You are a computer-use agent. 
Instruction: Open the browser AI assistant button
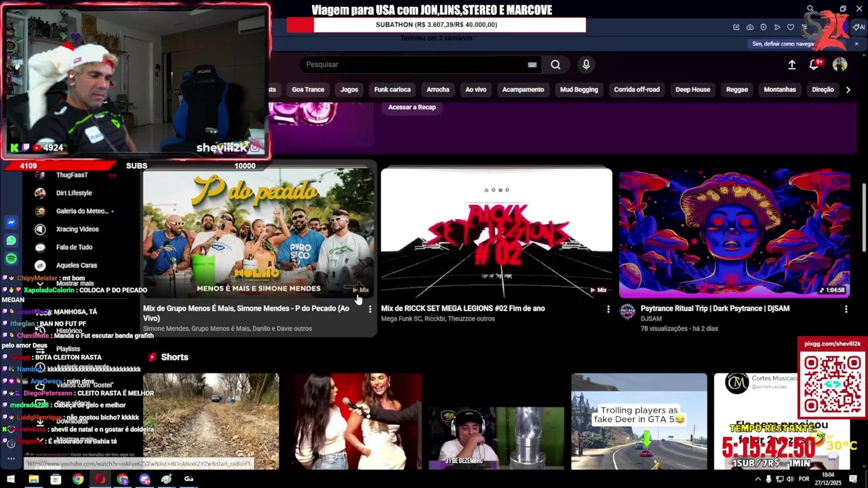860,27
